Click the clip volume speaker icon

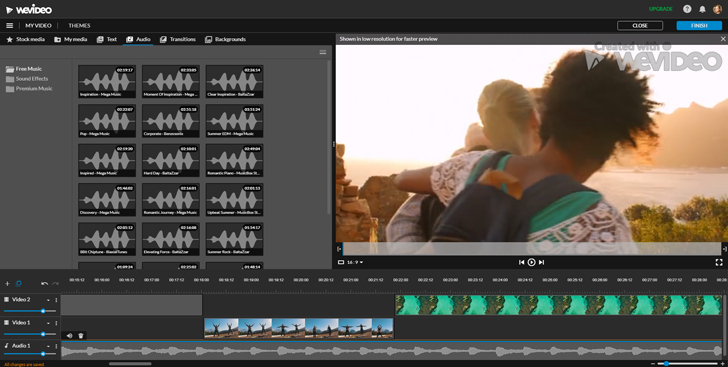pos(69,335)
